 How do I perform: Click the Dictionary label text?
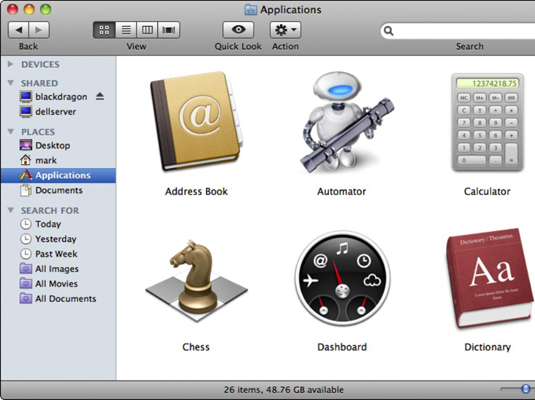point(488,347)
